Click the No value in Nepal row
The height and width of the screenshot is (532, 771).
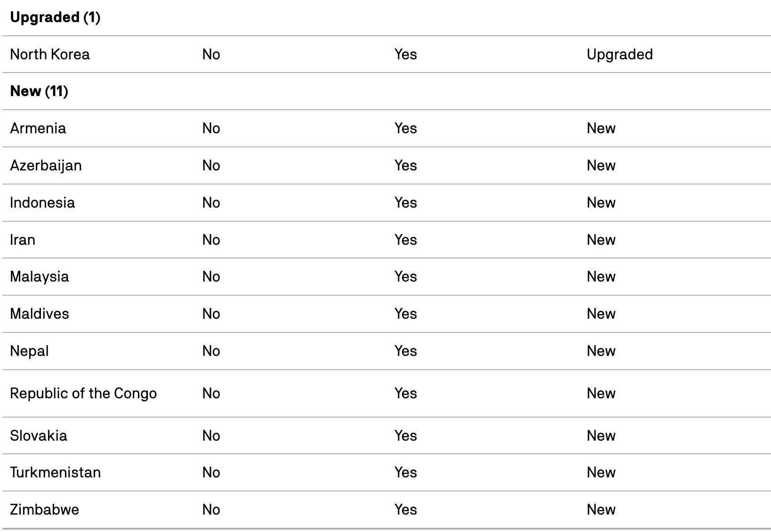pyautogui.click(x=211, y=351)
